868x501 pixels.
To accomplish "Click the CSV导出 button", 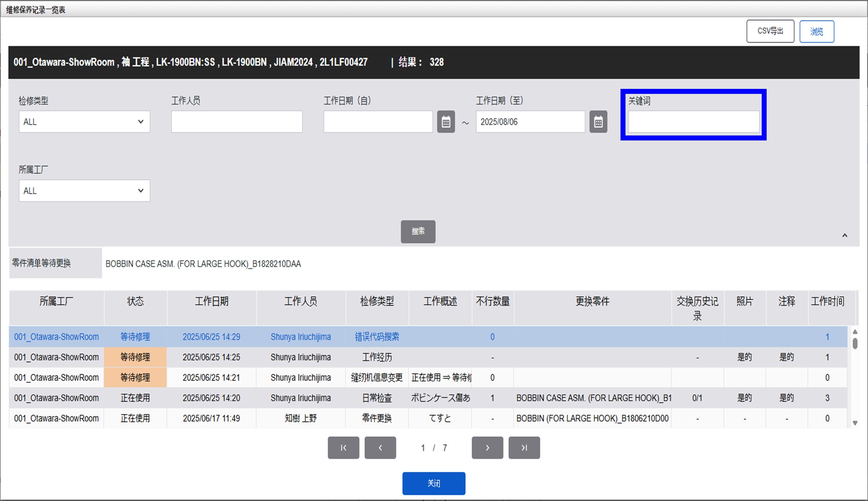I will tap(770, 31).
